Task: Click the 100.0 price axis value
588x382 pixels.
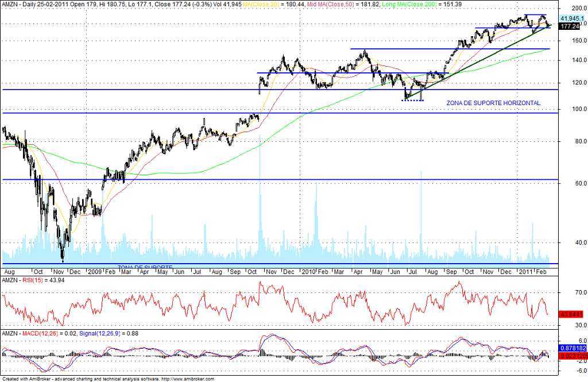Action: click(579, 109)
